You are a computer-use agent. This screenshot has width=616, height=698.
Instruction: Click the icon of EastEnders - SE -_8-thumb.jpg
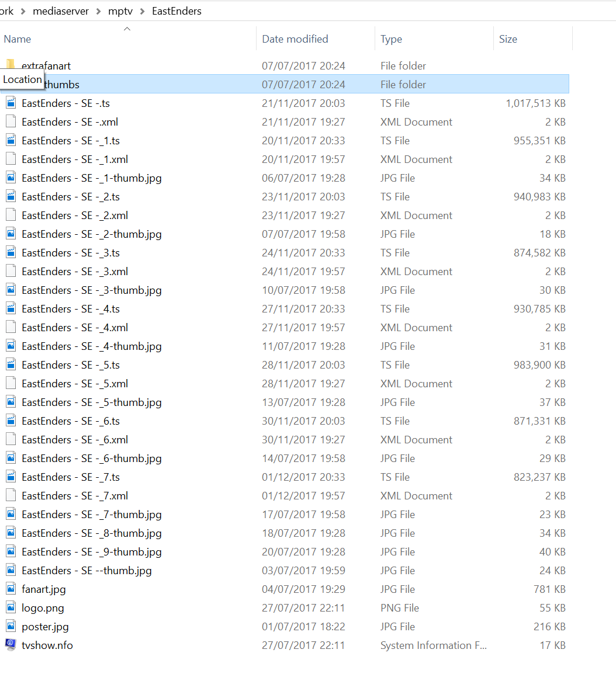11,533
